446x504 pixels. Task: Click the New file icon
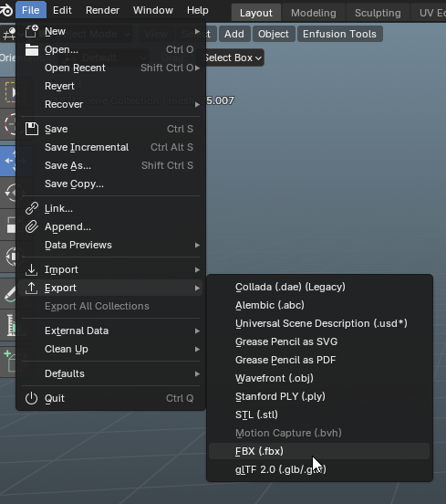[32, 31]
